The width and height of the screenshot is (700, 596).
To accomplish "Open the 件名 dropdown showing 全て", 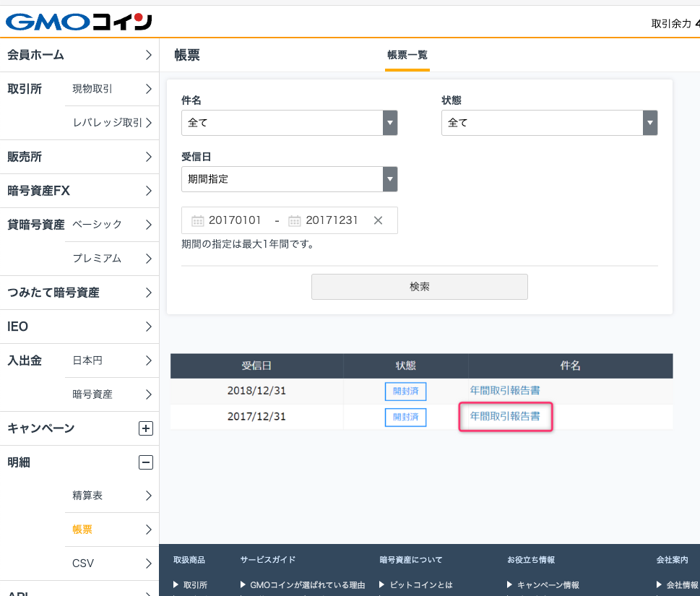I will coord(389,123).
